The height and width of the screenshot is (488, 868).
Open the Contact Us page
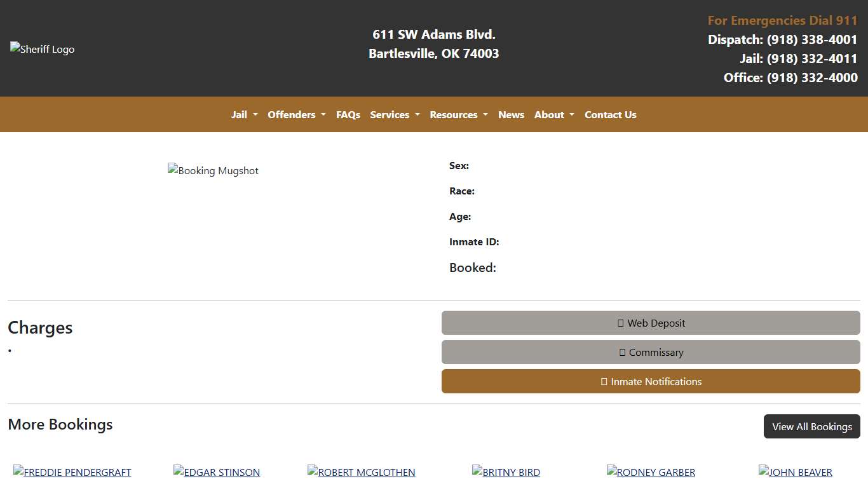point(610,114)
